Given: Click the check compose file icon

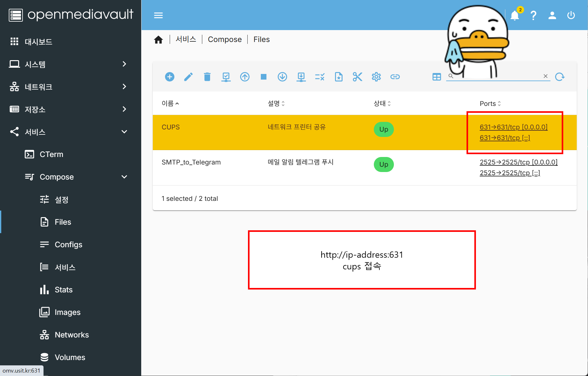Looking at the screenshot, I should [x=226, y=77].
